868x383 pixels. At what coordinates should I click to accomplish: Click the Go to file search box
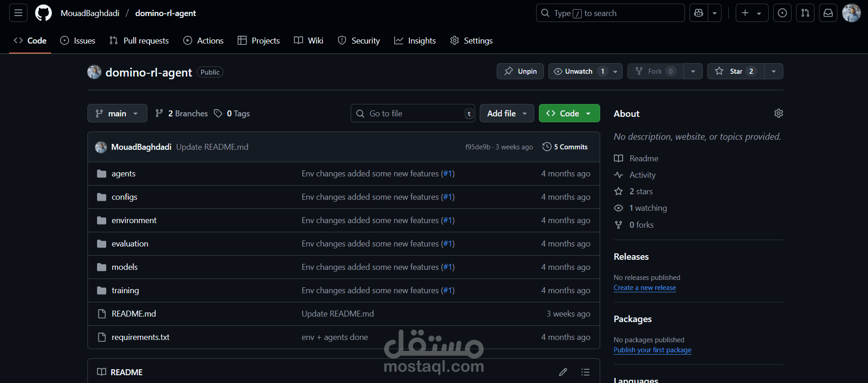point(412,113)
